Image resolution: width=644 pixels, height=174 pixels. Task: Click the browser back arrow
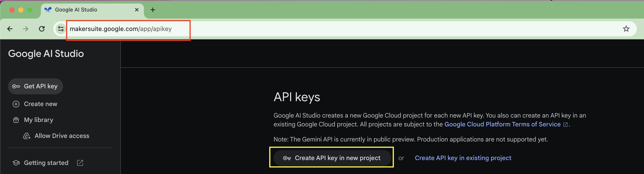(x=10, y=29)
